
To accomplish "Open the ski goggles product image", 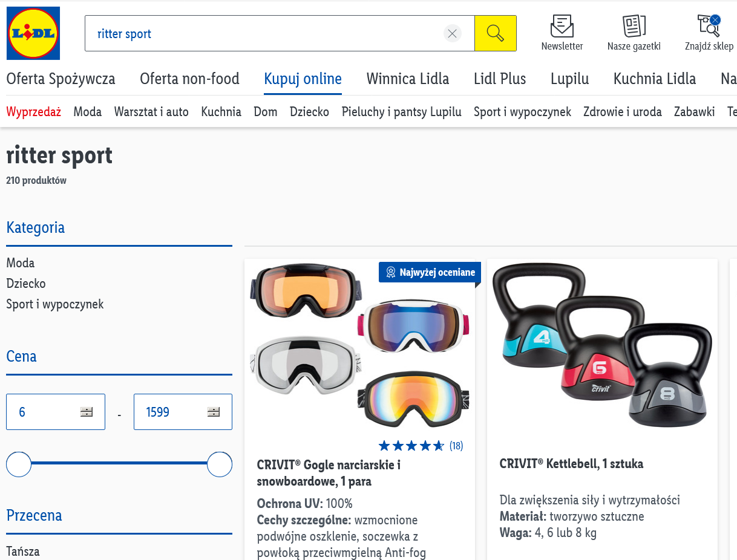I will click(360, 345).
